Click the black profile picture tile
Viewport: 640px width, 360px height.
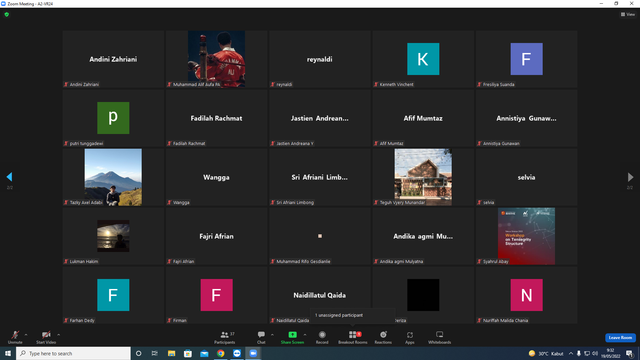tap(423, 295)
